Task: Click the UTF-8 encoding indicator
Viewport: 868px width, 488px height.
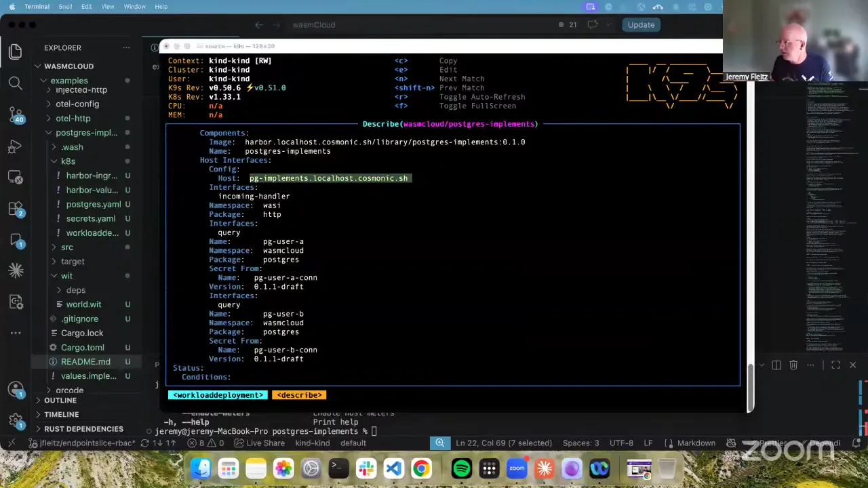Action: coord(621,443)
